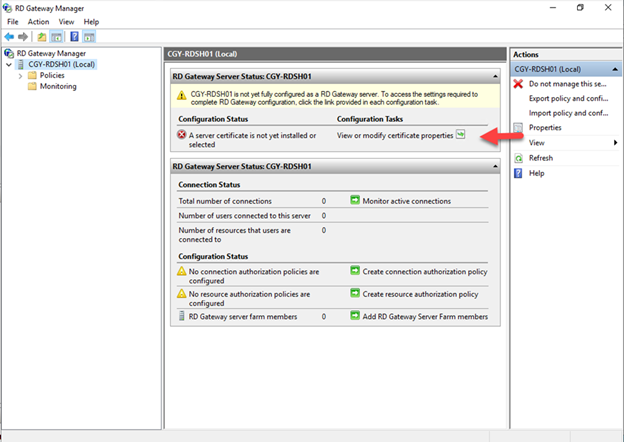Click Create connection authorization policy link
The image size is (624, 442).
tap(424, 270)
